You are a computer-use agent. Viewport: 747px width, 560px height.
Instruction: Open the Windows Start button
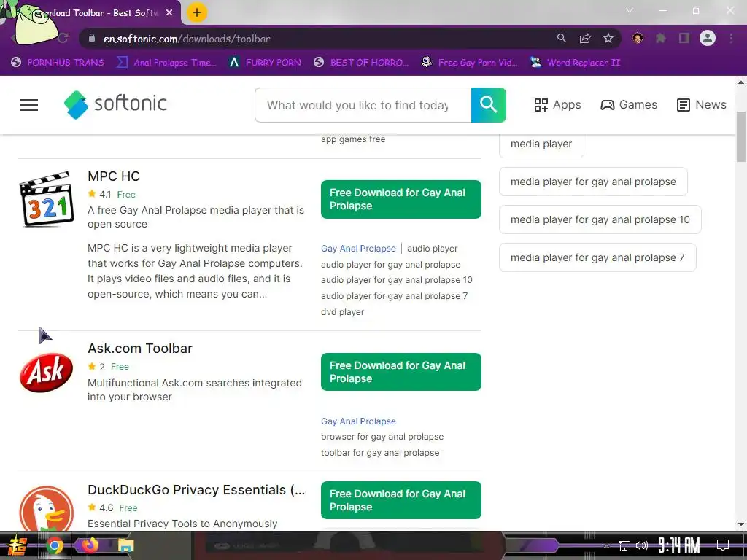click(18, 545)
